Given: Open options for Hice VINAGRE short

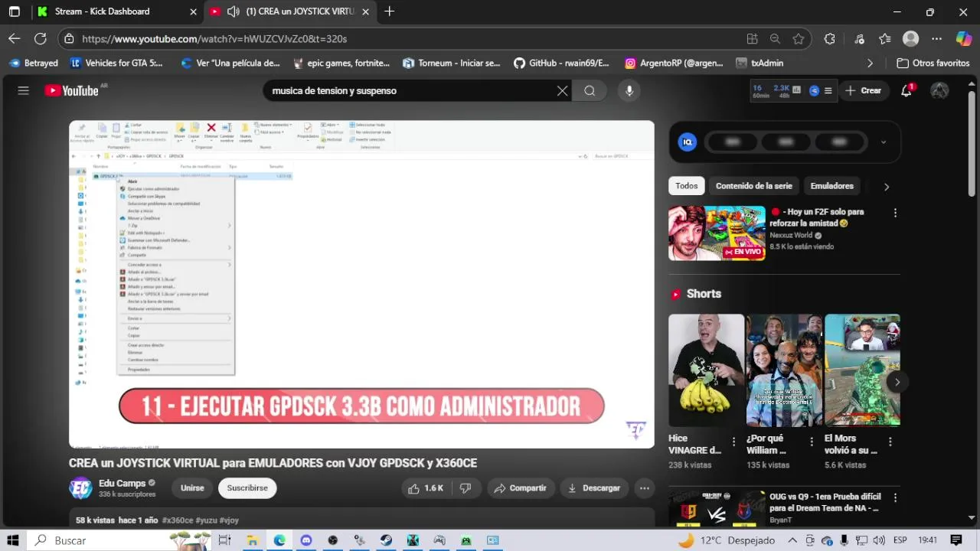Looking at the screenshot, I should click(x=733, y=442).
